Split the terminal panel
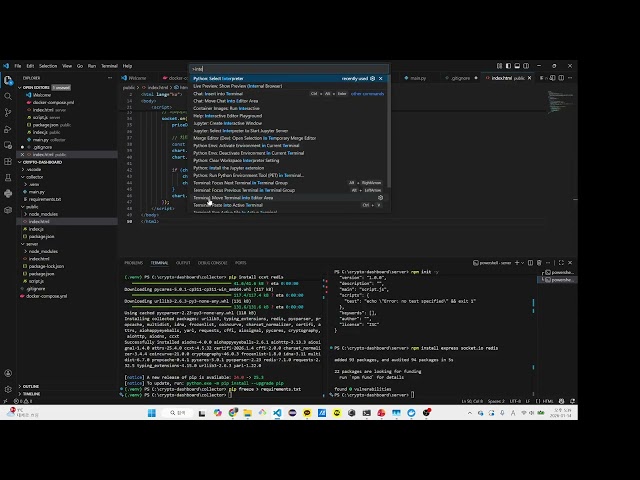This screenshot has width=640, height=480. click(530, 263)
